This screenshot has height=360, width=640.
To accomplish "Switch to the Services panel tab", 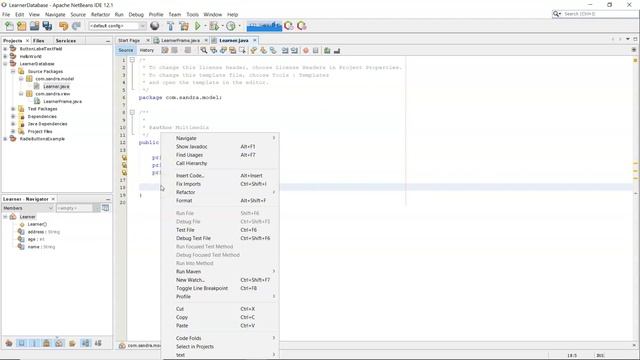I will pyautogui.click(x=66, y=41).
